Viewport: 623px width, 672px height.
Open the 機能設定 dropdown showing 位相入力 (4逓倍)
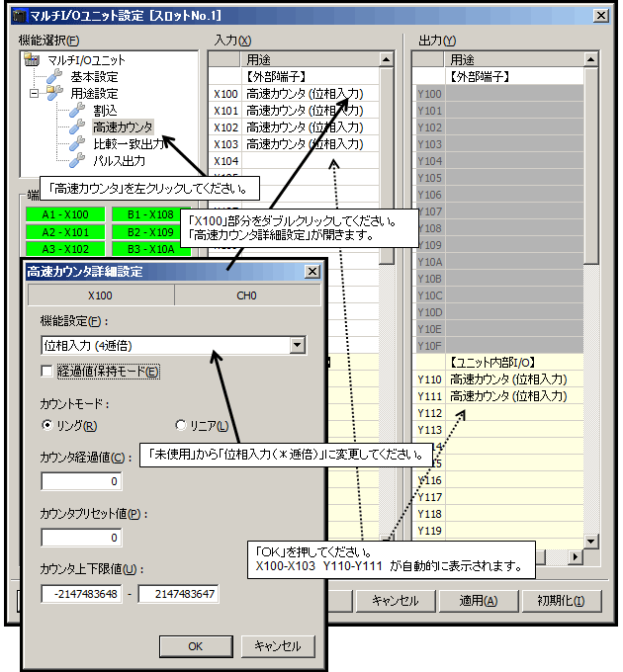tap(297, 345)
